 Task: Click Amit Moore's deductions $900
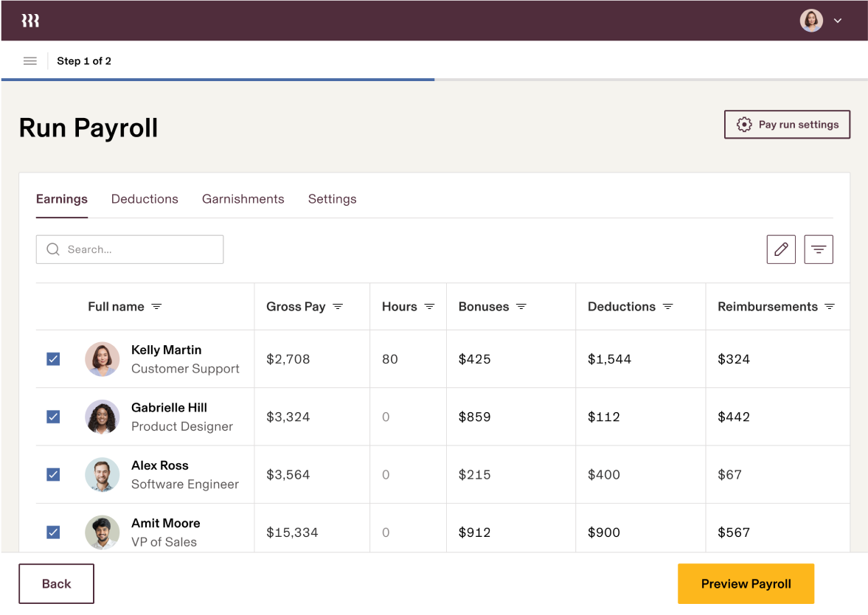coord(604,532)
